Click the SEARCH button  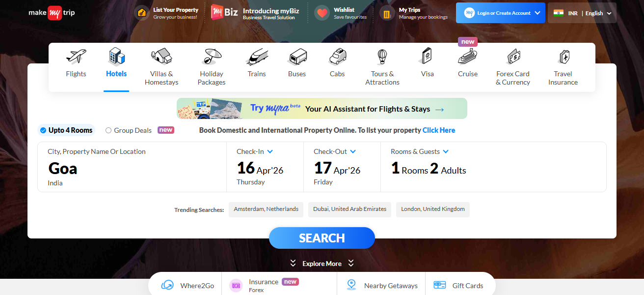(322, 238)
